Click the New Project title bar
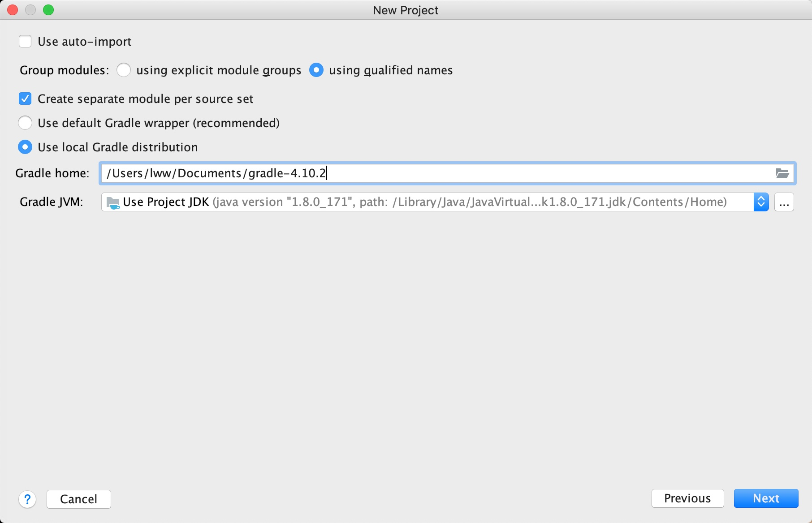Screen dimensions: 812x523 point(406,10)
